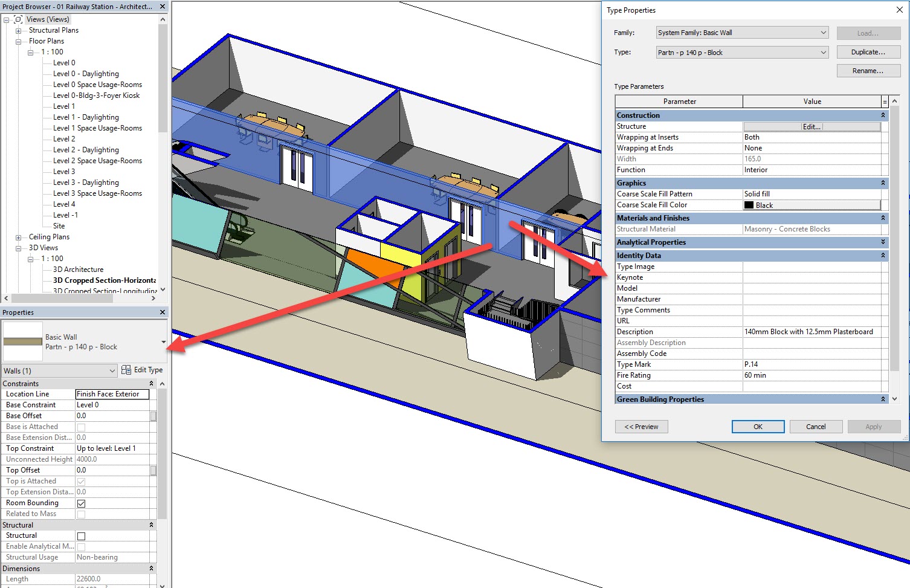
Task: Open the Family dropdown in Type Properties
Action: point(823,32)
